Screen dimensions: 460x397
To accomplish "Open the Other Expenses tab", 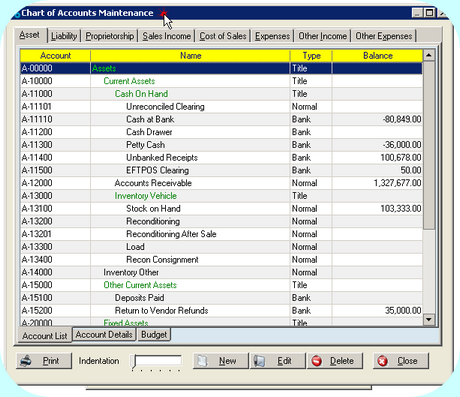I will point(384,36).
